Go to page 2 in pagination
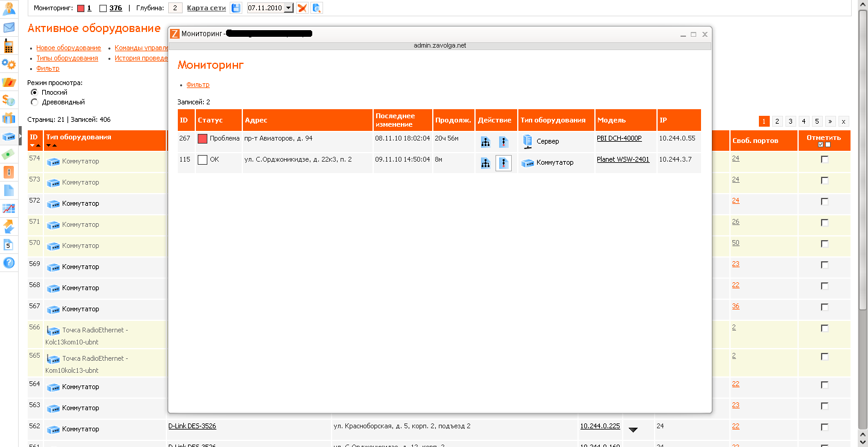Screen dimensions: 868x447 pos(778,121)
